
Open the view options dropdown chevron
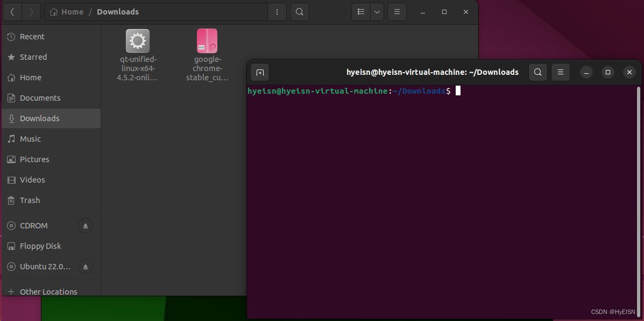pos(377,11)
